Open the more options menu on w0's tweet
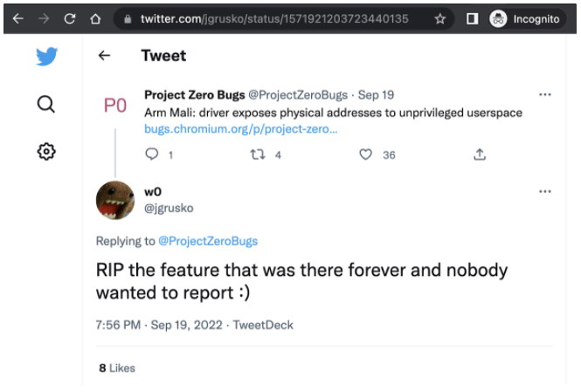 click(x=545, y=191)
